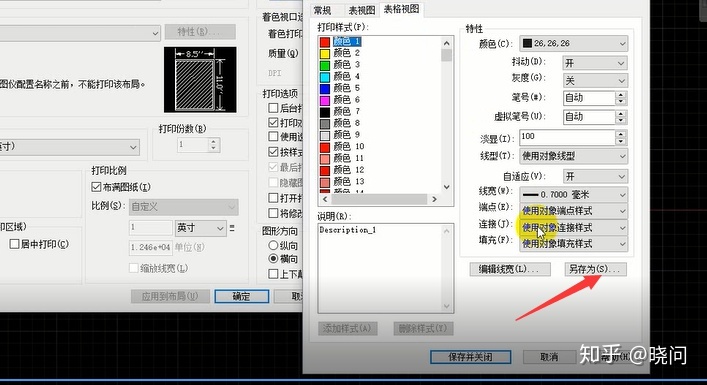Click the scale value 1 input field
The image size is (707, 385).
(151, 228)
